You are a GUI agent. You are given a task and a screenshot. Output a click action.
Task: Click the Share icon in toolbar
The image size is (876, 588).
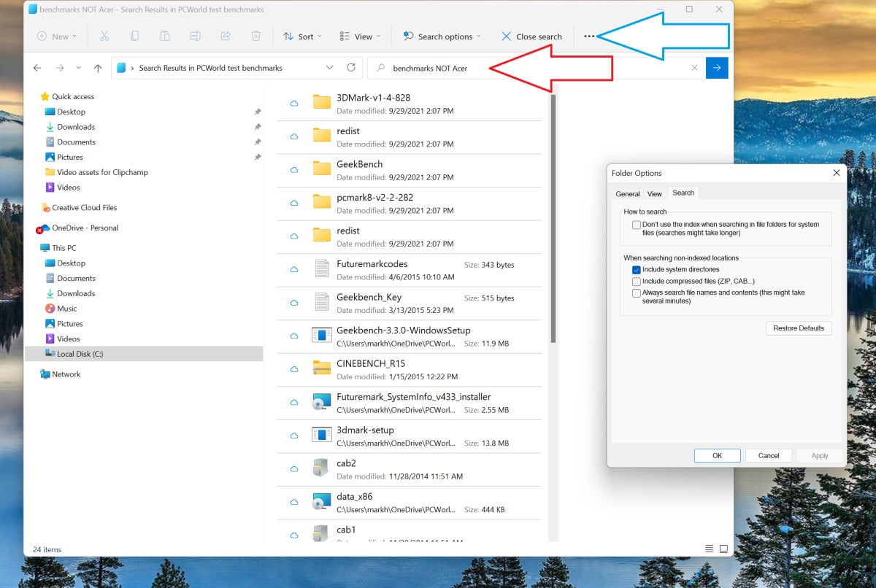[x=226, y=36]
